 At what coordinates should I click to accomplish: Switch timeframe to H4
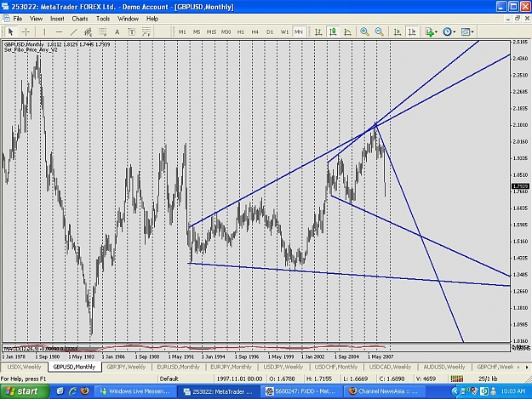(255, 31)
